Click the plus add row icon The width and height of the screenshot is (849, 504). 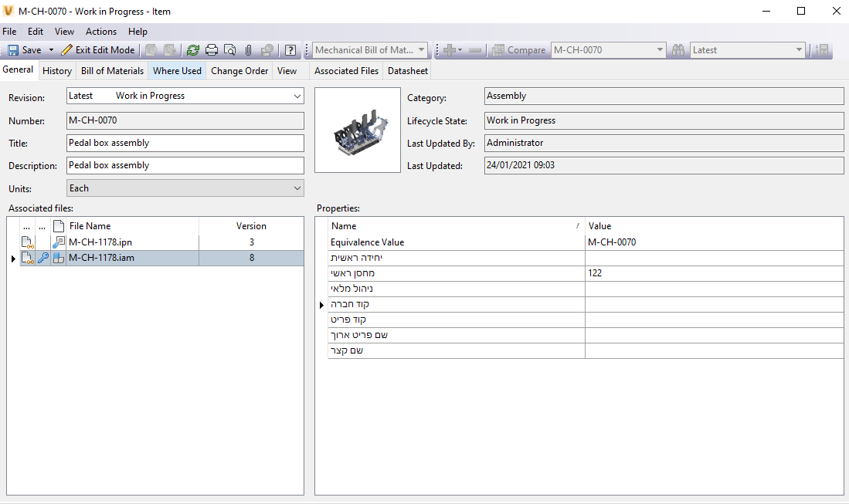coord(450,50)
